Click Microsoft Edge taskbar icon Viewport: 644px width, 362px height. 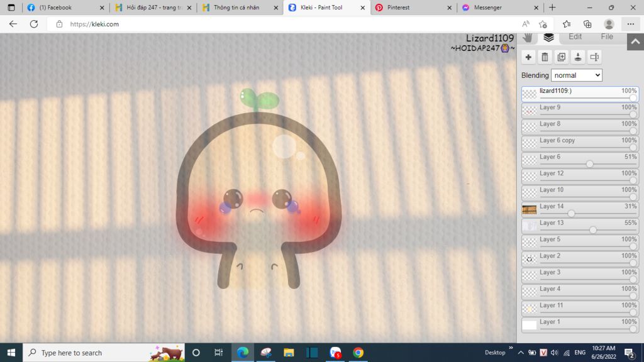[243, 353]
